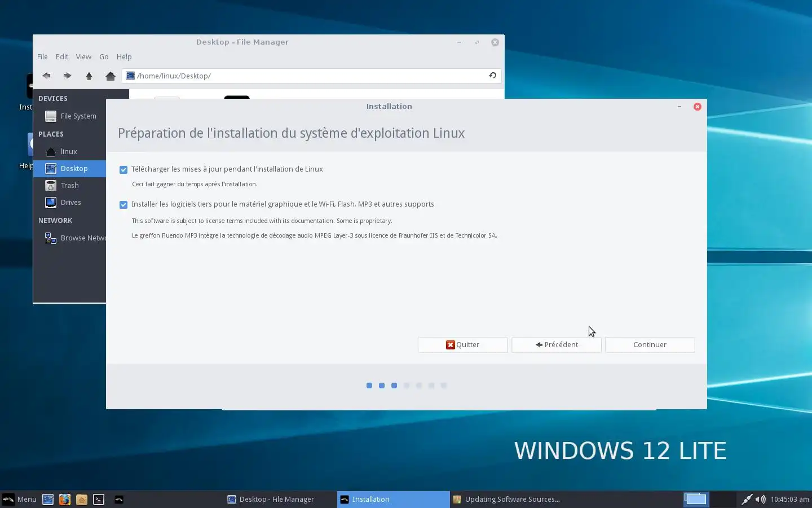Open volume control tray icon

761,500
